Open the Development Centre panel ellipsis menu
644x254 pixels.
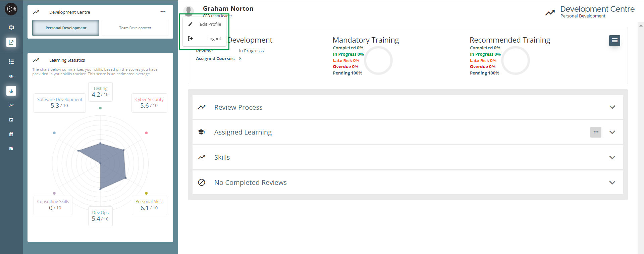coord(163,12)
